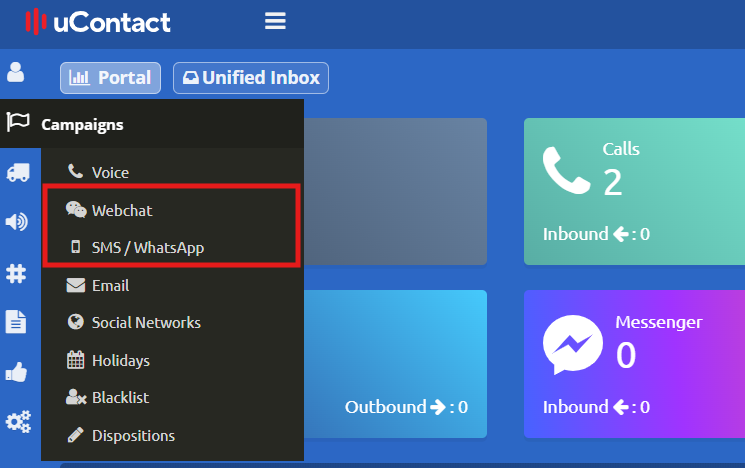Choose Webchat in Campaigns menu
Viewport: 745px width, 468px height.
click(122, 210)
